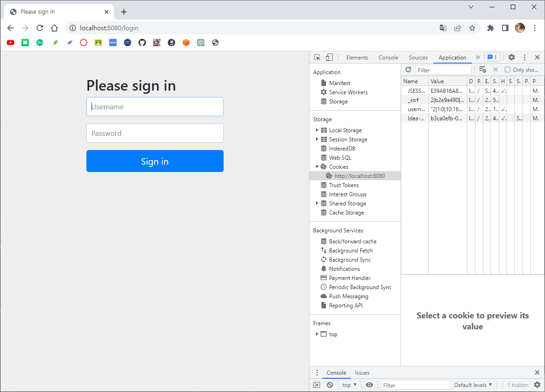Open console settings gear icon
545x392 pixels.
pos(537,385)
